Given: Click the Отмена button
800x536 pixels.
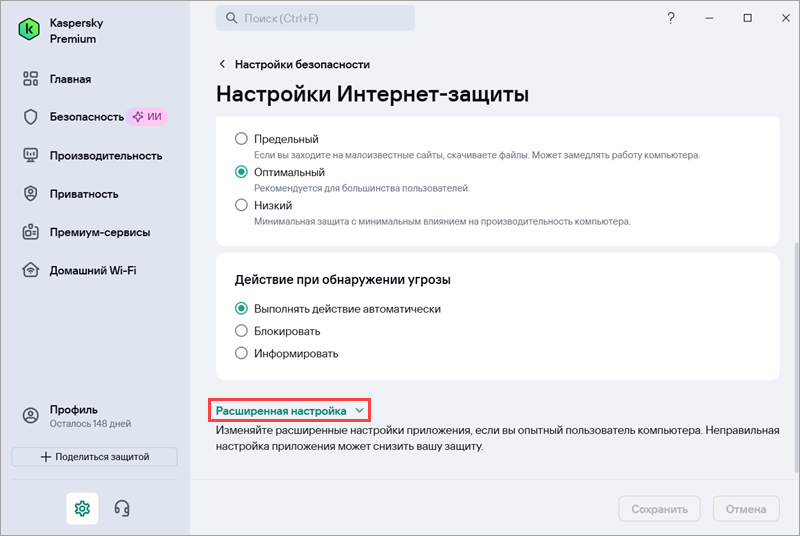Looking at the screenshot, I should (x=746, y=508).
